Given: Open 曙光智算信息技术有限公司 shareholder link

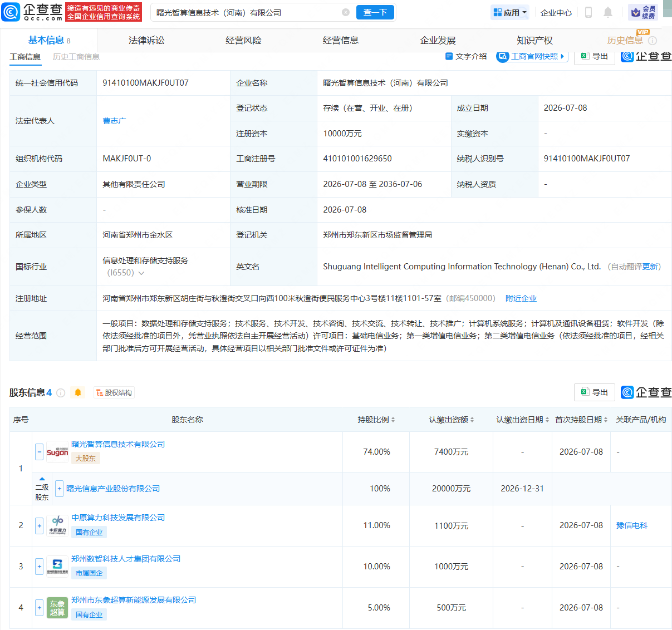Looking at the screenshot, I should (x=118, y=444).
